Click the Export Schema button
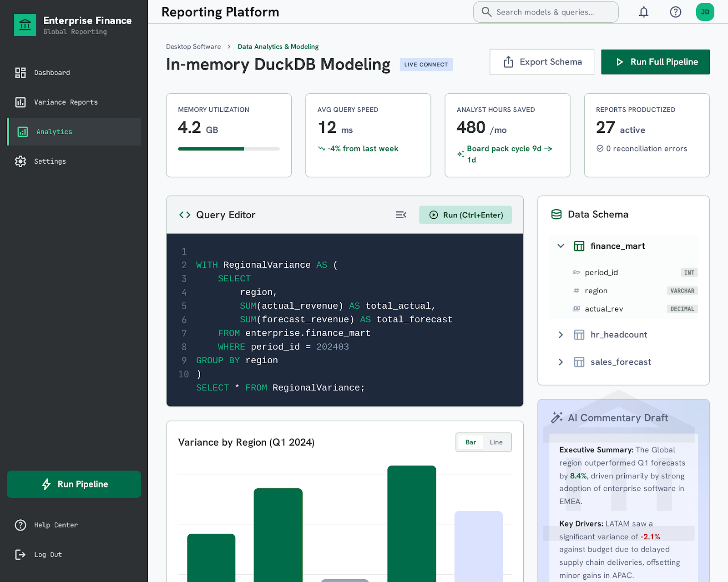This screenshot has height=582, width=728. pyautogui.click(x=542, y=62)
